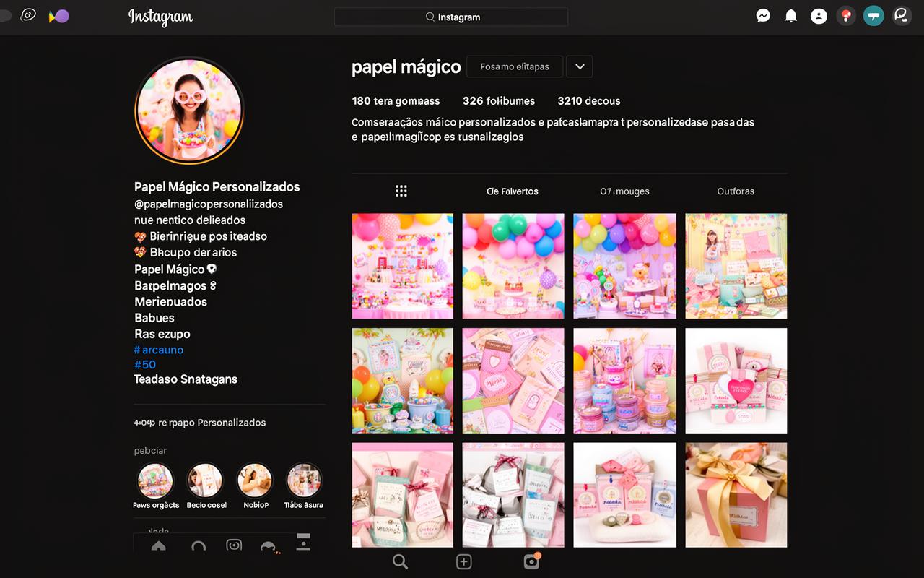This screenshot has width=924, height=578.
Task: Open the camera icon with orange badge
Action: click(531, 561)
